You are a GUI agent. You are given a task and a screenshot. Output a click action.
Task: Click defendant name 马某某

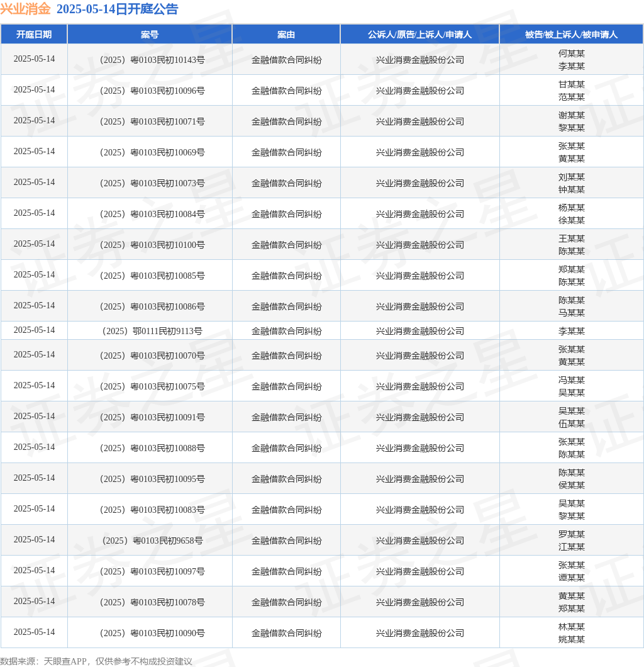(571, 313)
